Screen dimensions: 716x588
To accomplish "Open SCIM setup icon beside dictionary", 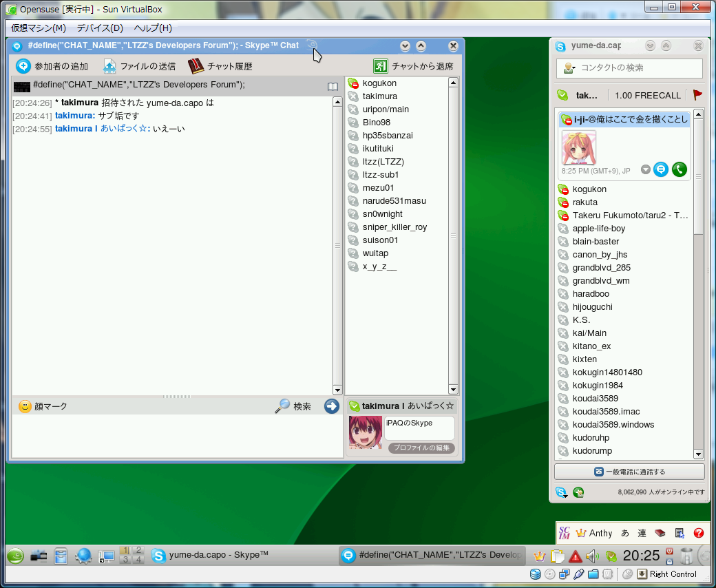I will pyautogui.click(x=680, y=533).
